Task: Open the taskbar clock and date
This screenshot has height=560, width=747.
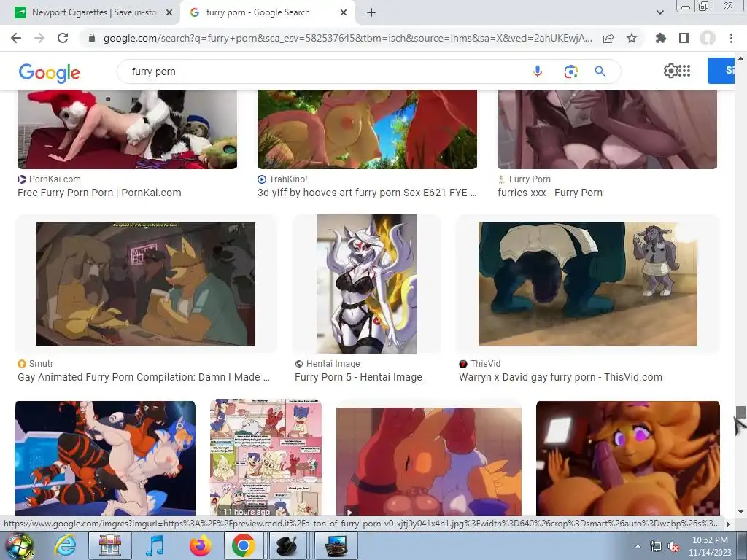Action: coord(710,546)
